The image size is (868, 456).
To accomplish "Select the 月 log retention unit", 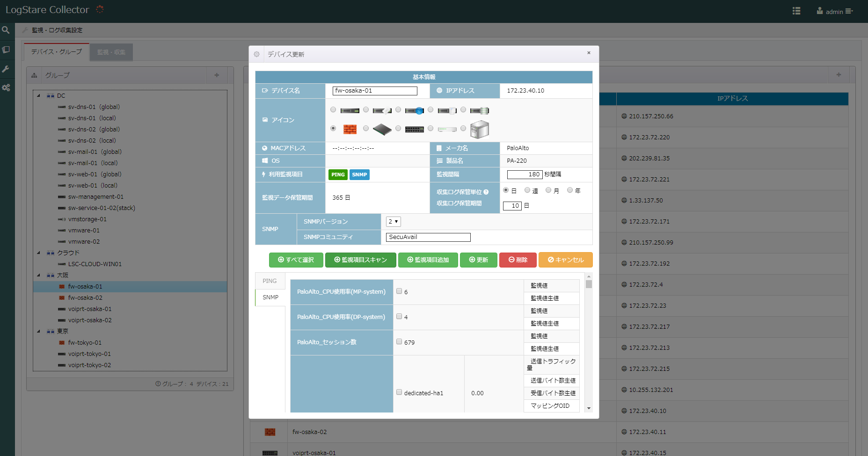I will pos(548,190).
